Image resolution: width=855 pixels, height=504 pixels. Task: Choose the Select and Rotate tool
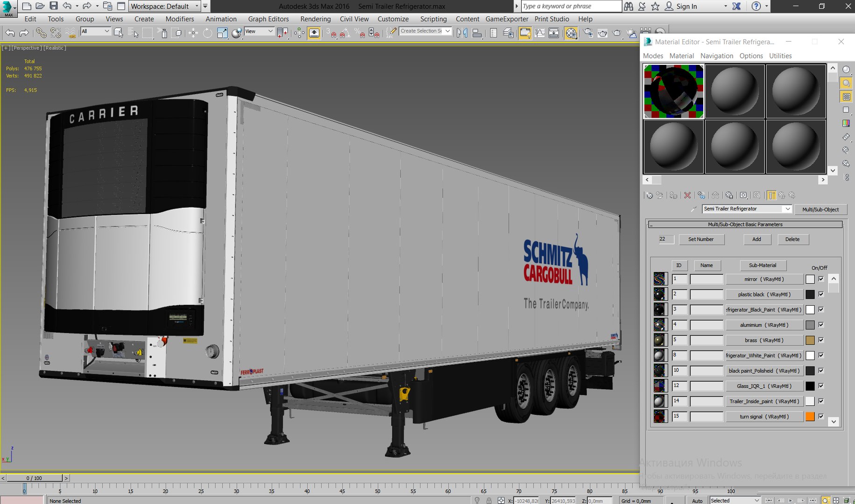[207, 33]
